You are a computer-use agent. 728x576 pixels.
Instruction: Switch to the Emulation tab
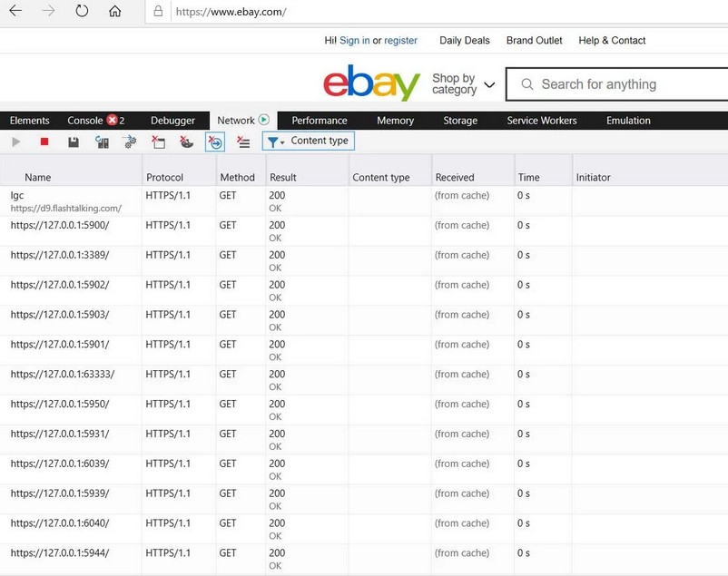pyautogui.click(x=628, y=121)
